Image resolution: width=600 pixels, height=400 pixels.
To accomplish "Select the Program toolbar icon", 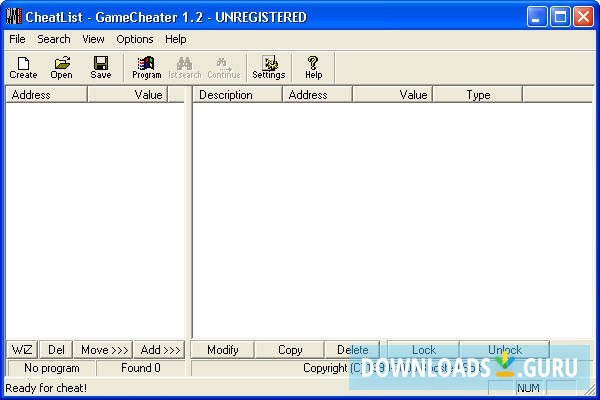I will point(147,68).
